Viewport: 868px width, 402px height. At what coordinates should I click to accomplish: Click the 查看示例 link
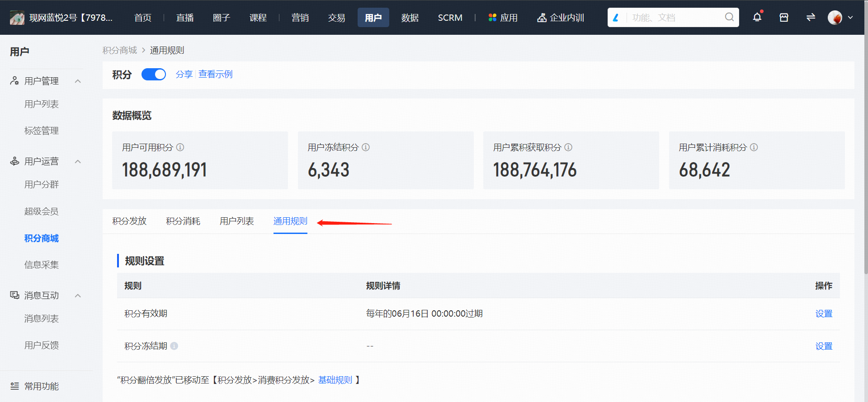click(x=216, y=74)
